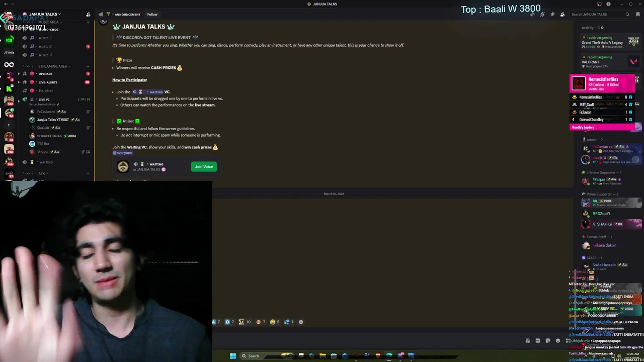
Task: Select TTS Bot in voice participants
Action: click(x=58, y=144)
